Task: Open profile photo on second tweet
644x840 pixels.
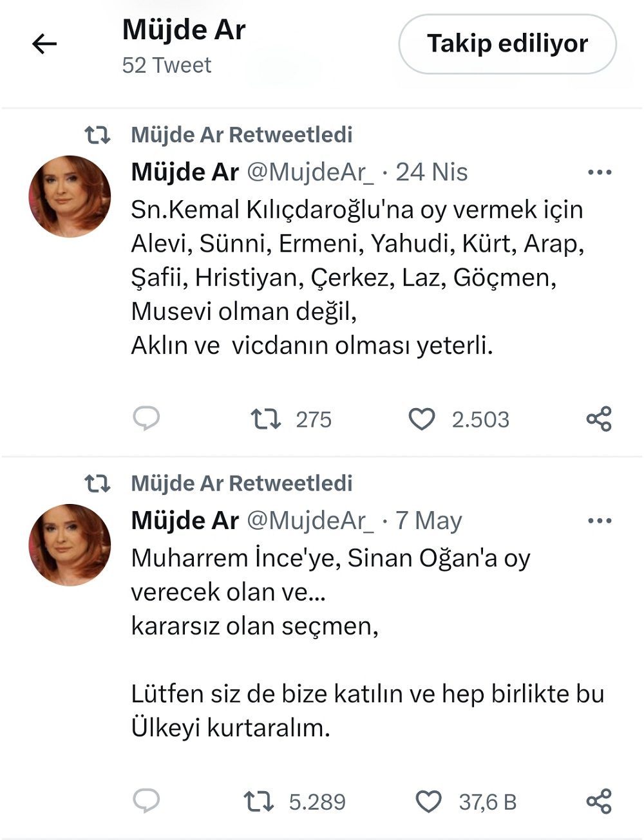Action: [x=70, y=545]
